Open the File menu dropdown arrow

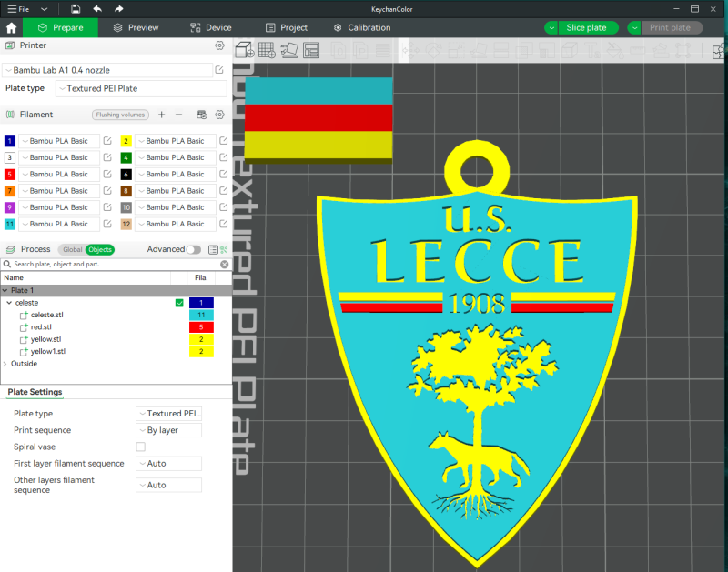[x=44, y=9]
